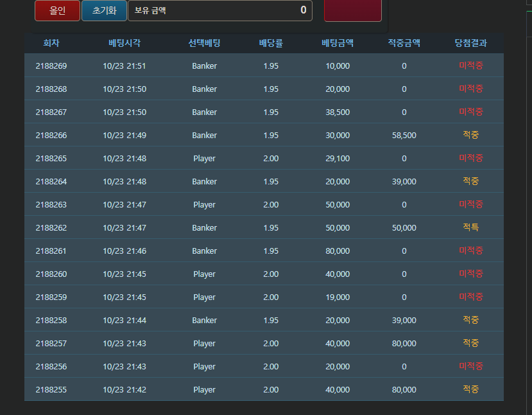Click bet time 10/23 21:46
The image size is (532, 415).
click(124, 251)
